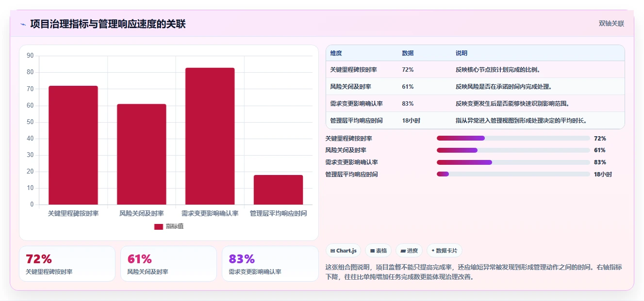The height and width of the screenshot is (301, 644).
Task: Click the title 项目治理指标与管理响应速度的关联
Action: (x=108, y=24)
